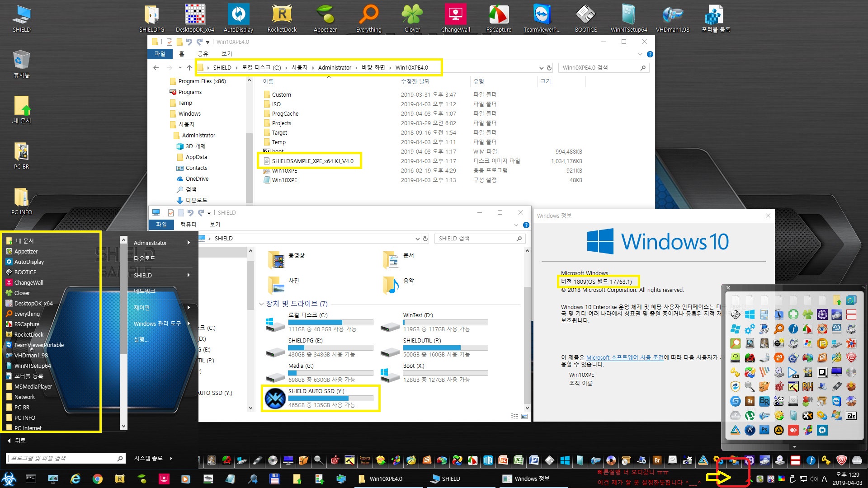The image size is (868, 488).
Task: Launch DesktopOK_x64 from the desktop
Action: [x=195, y=18]
